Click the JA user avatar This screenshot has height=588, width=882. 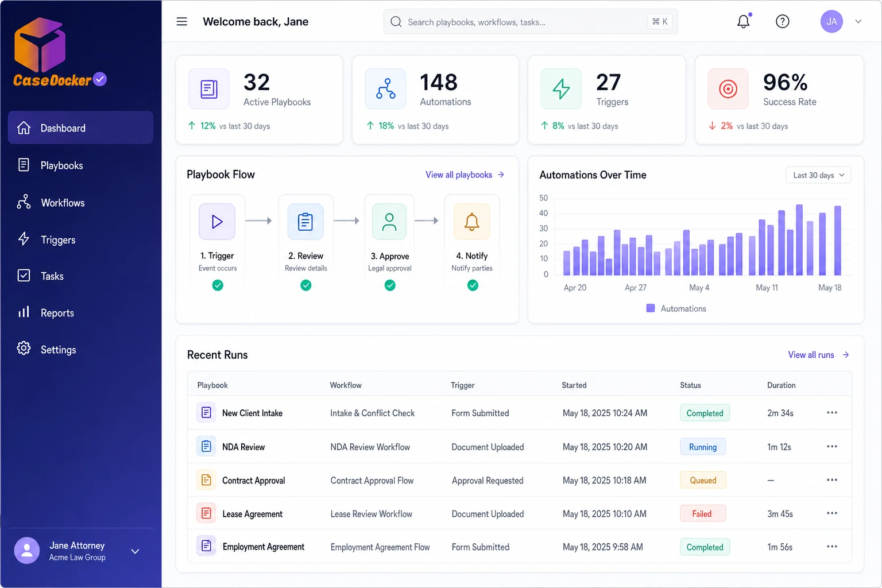point(831,21)
